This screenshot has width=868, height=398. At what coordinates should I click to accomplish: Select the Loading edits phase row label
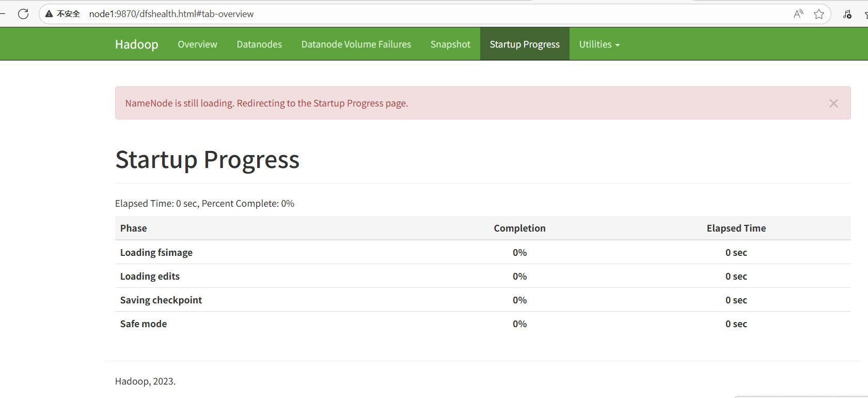[x=150, y=277]
